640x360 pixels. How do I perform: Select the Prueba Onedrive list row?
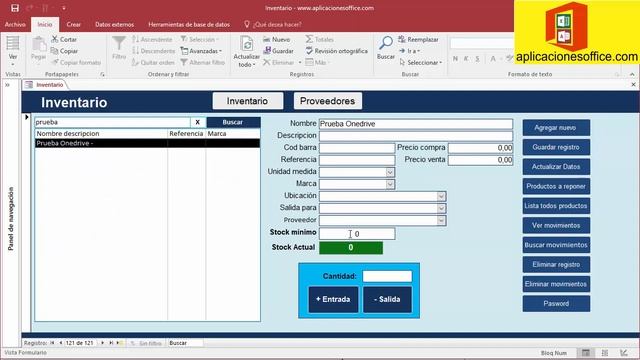click(147, 143)
